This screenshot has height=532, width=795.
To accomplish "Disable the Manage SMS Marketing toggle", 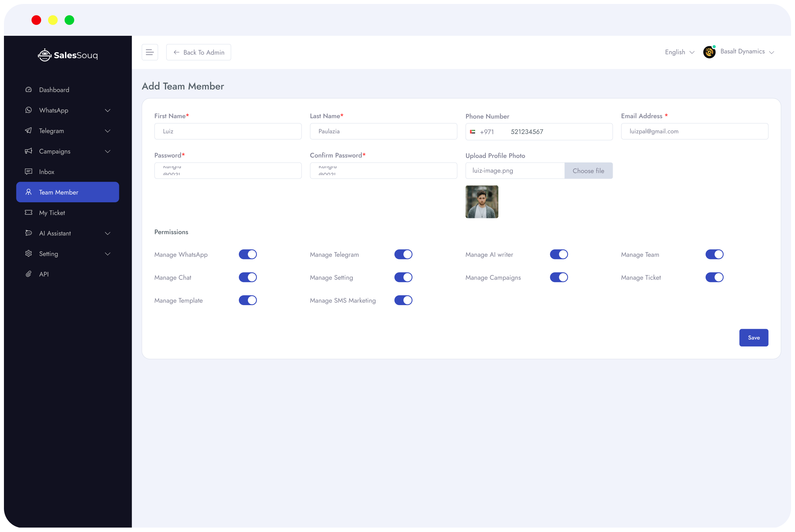I will [x=403, y=300].
